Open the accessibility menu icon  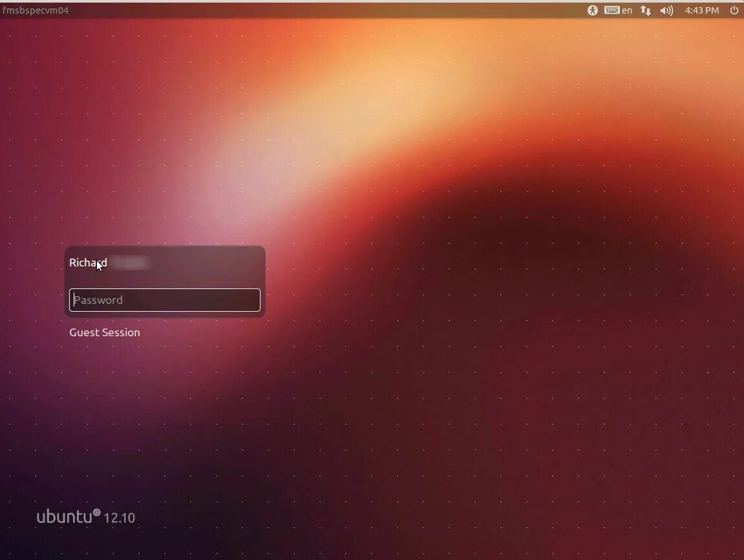click(592, 10)
